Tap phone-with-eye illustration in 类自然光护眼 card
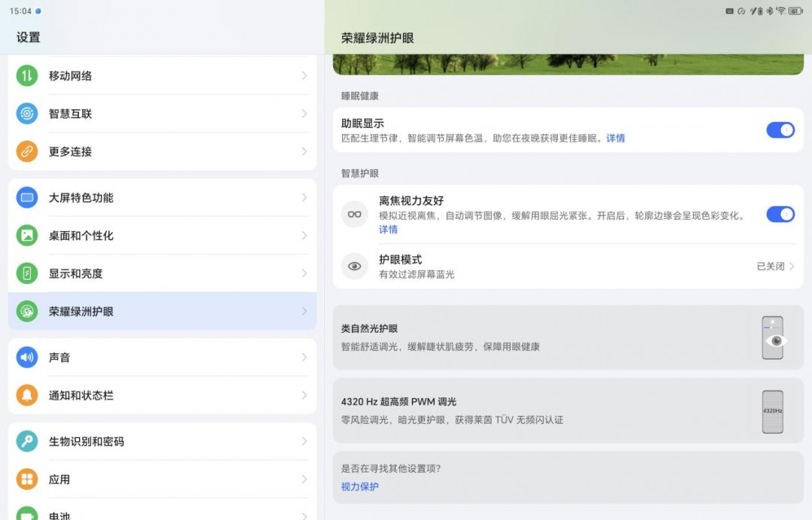Viewport: 812px width, 520px height. [774, 338]
